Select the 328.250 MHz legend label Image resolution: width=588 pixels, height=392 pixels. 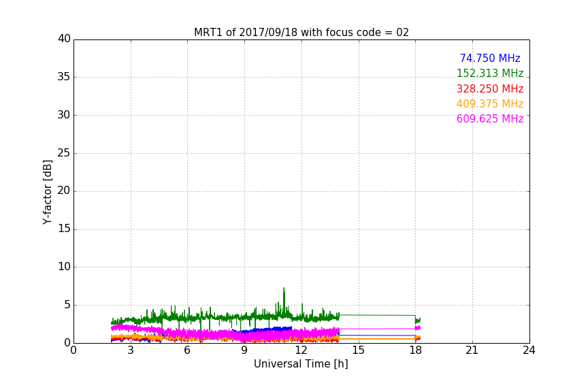click(x=490, y=89)
